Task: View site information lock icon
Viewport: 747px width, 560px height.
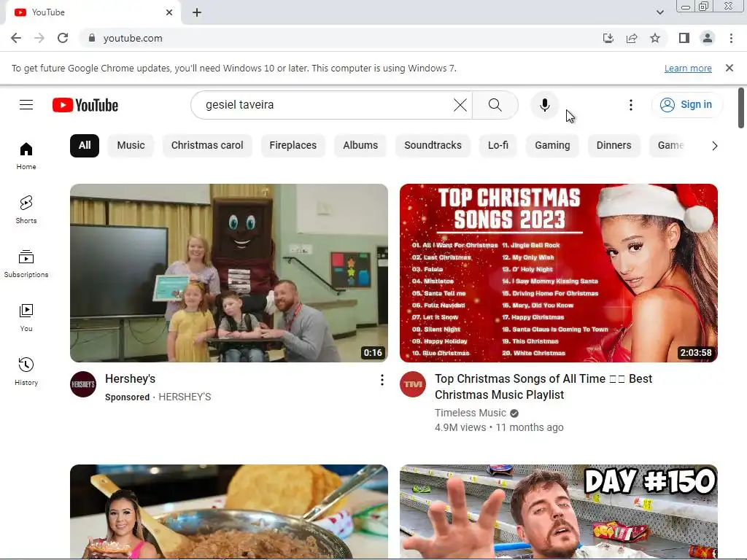Action: point(92,38)
